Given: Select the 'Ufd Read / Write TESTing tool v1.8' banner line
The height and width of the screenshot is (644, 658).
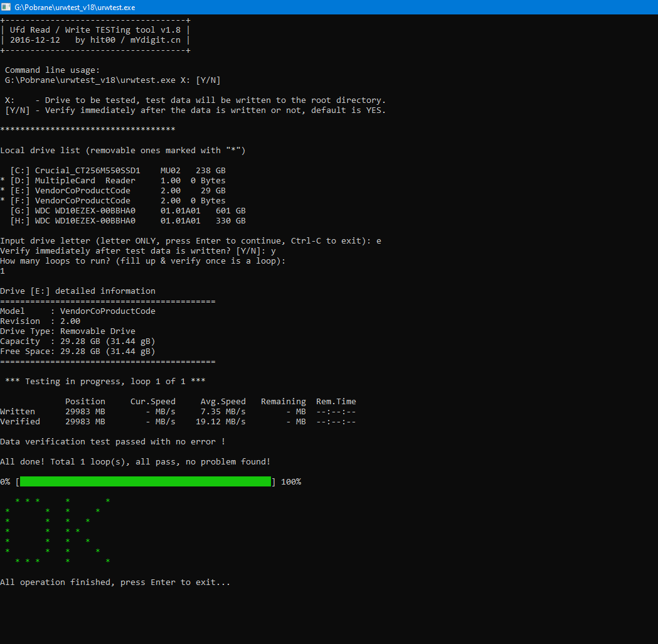Looking at the screenshot, I should pos(95,30).
